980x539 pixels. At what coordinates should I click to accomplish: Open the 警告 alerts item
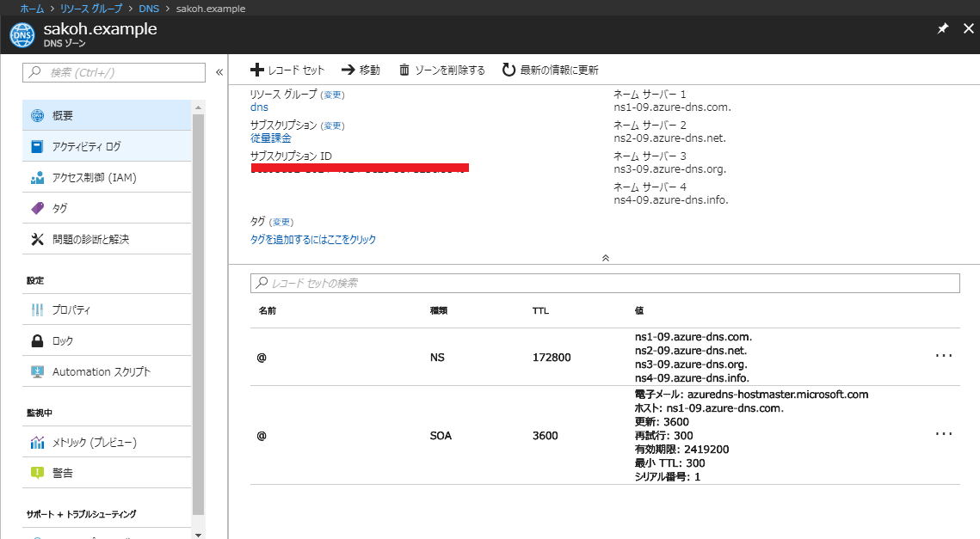[106, 473]
